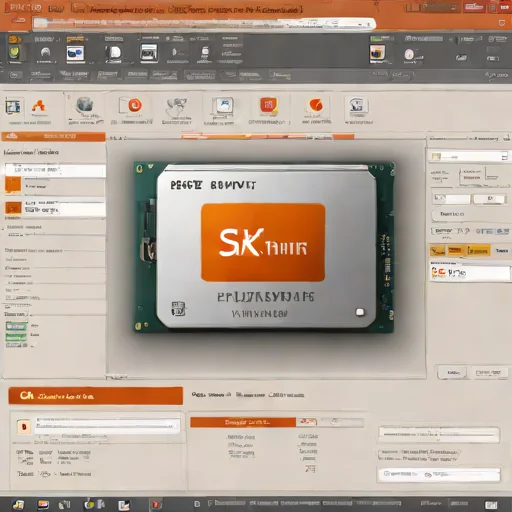Select the orange tab in bottom middle panel
The image size is (512, 512).
[x=243, y=422]
